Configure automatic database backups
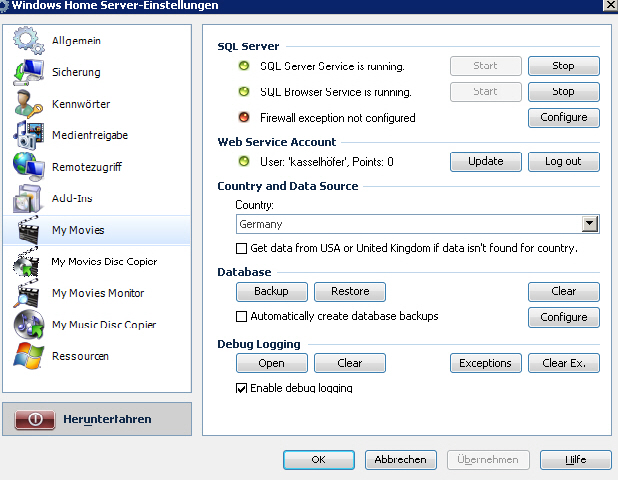The image size is (618, 480). (564, 317)
